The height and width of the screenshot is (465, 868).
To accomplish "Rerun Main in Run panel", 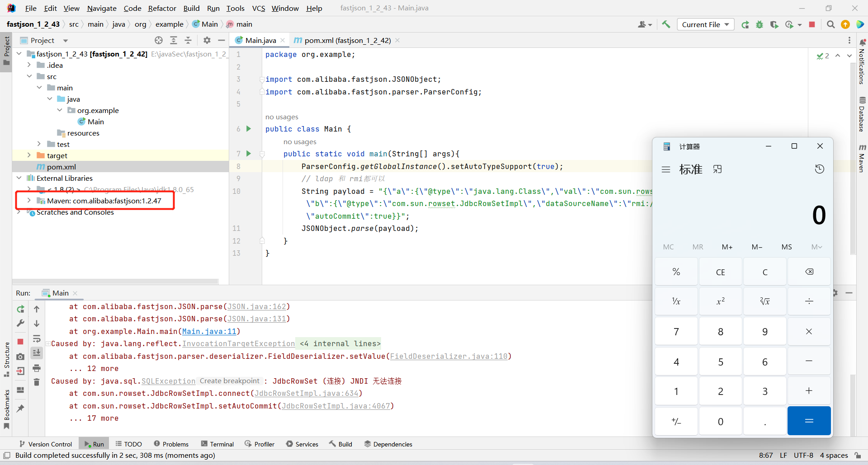I will 20,309.
